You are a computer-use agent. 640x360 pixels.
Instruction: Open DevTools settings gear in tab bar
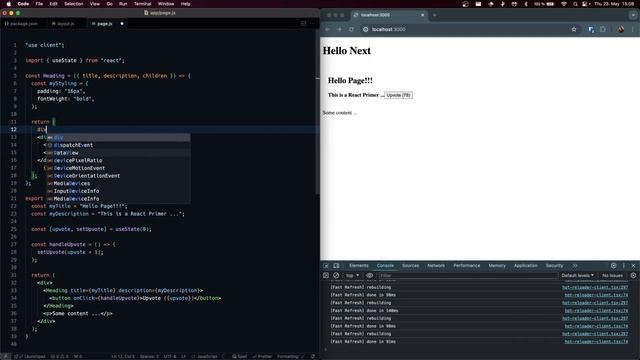coord(613,266)
